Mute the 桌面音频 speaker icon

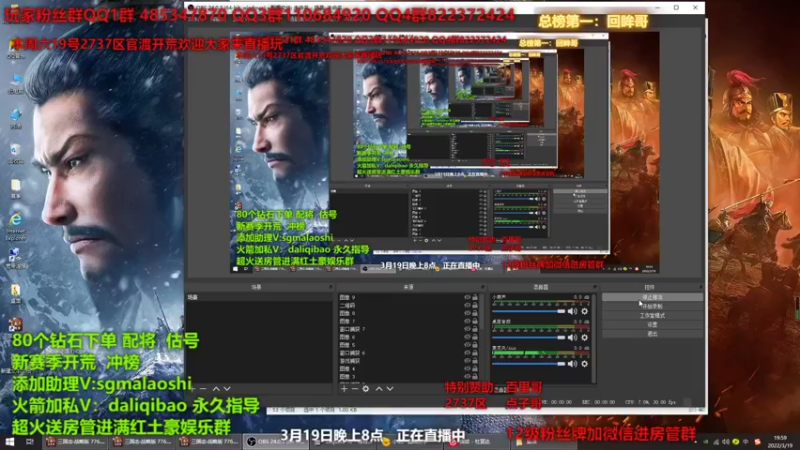coord(572,337)
